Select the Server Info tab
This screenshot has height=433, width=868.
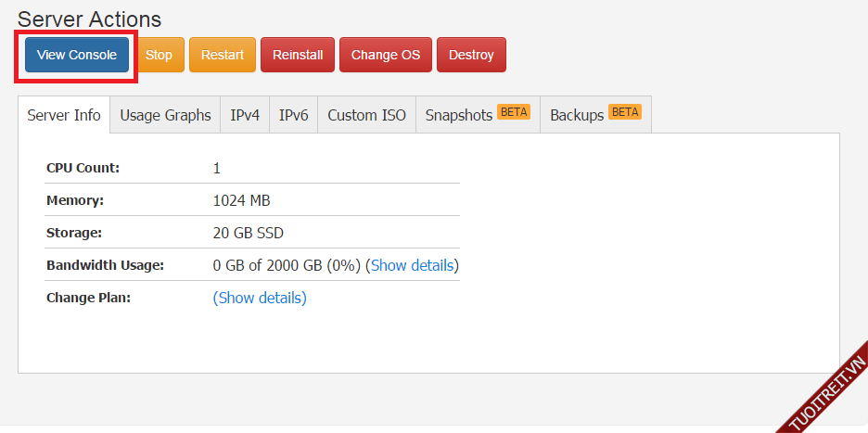tap(64, 115)
